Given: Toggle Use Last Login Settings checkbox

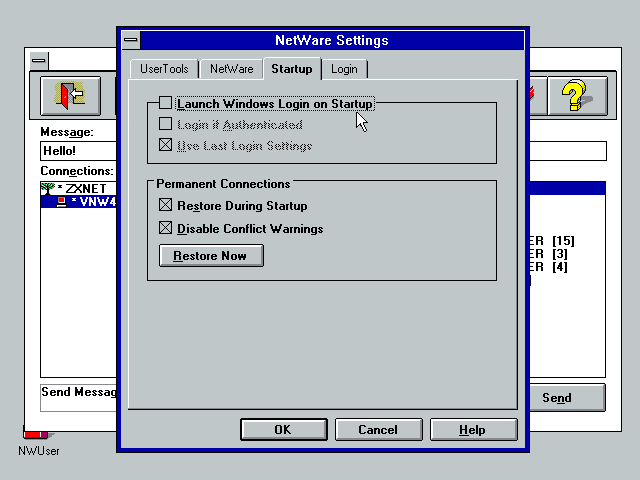Looking at the screenshot, I should [165, 144].
